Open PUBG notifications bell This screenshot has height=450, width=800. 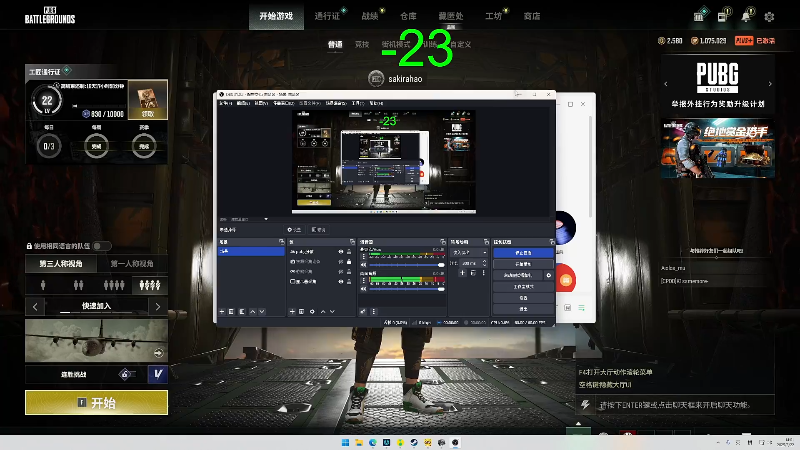(746, 16)
